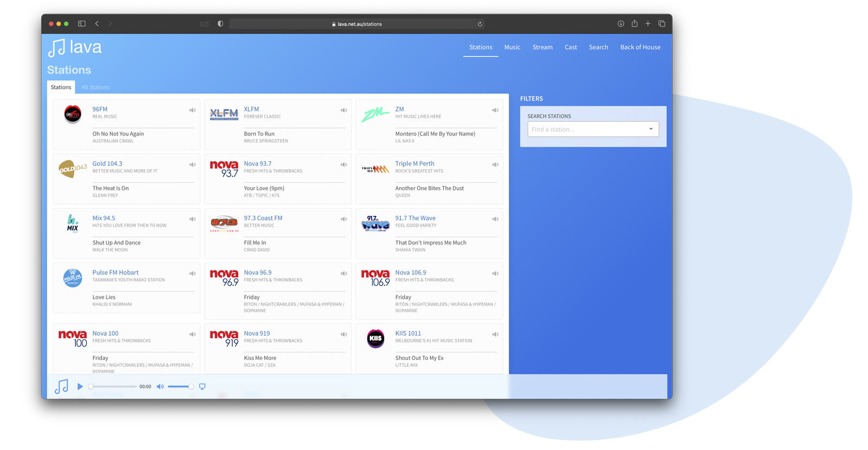Open the 96FM station link

pos(100,109)
